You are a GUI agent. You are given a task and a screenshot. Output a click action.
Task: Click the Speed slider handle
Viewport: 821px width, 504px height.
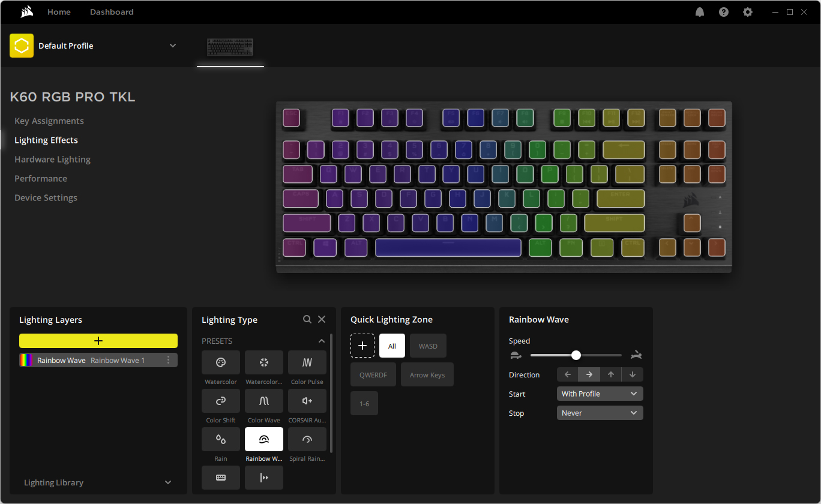tap(576, 355)
